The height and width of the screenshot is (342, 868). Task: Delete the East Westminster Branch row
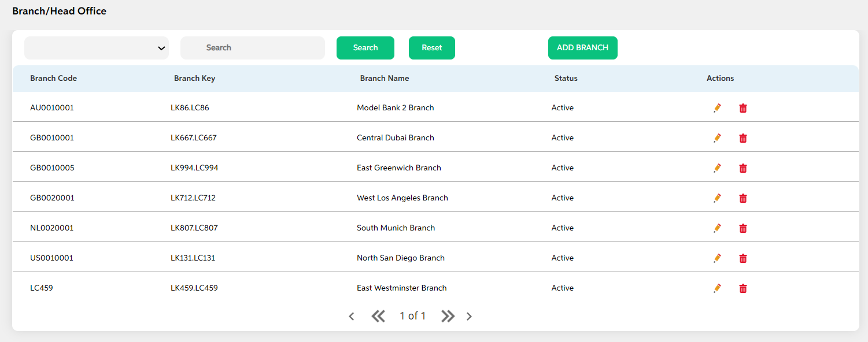click(743, 288)
